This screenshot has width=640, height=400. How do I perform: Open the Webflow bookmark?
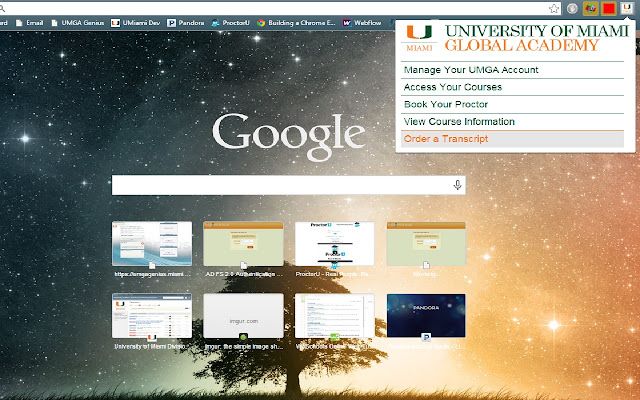coord(362,23)
